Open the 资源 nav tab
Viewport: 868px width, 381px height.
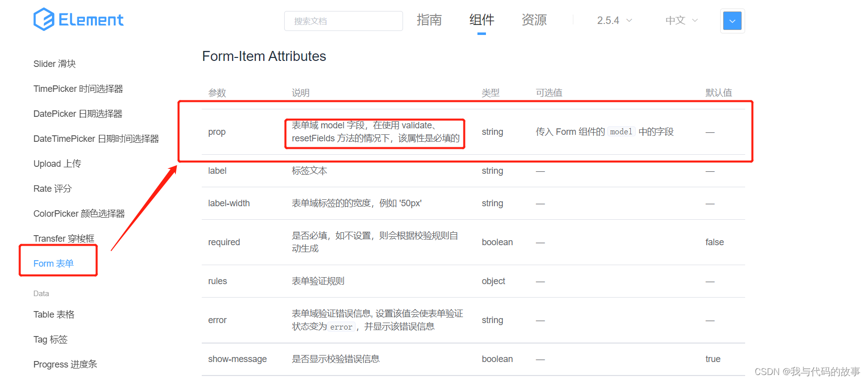coord(534,20)
